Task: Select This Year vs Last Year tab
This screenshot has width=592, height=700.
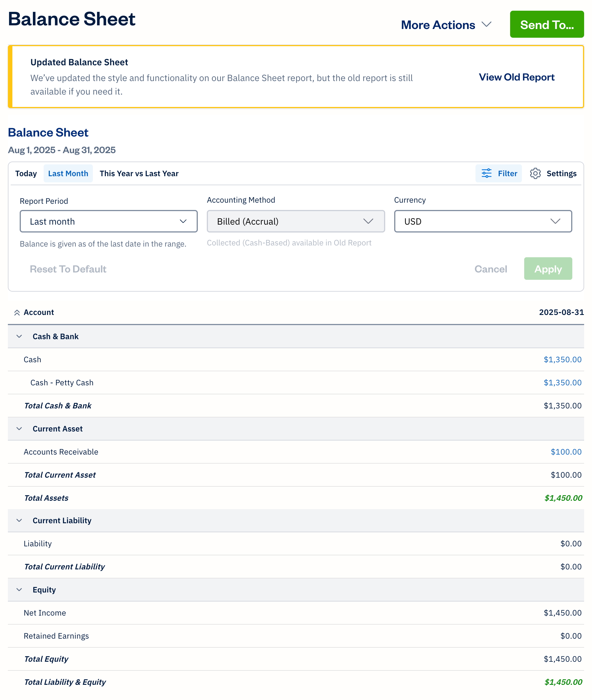Action: click(x=139, y=174)
